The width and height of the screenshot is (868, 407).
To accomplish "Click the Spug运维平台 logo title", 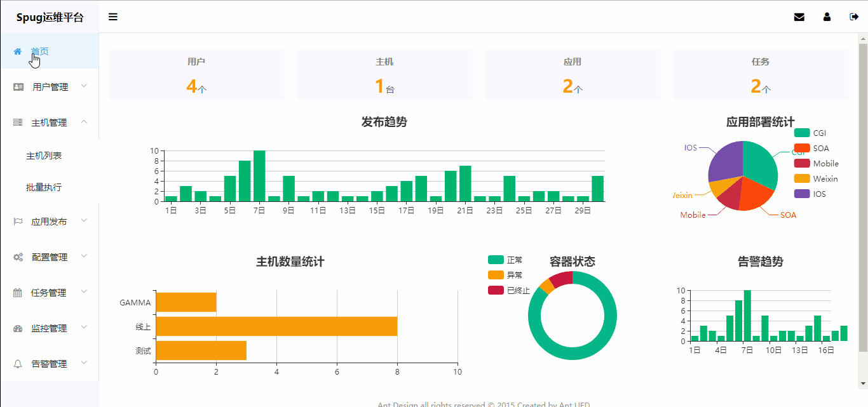I will click(50, 17).
